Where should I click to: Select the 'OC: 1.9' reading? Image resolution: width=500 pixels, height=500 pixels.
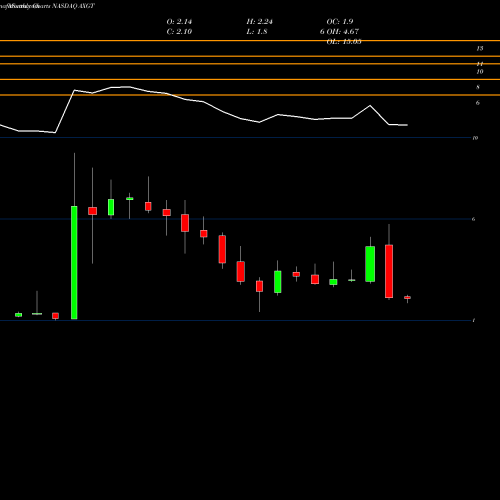click(340, 22)
